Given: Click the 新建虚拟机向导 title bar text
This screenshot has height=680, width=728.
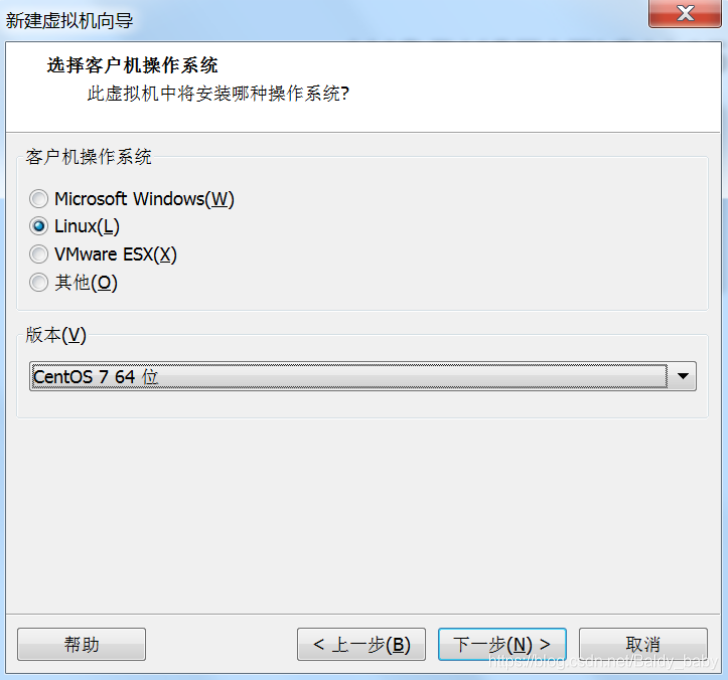Looking at the screenshot, I should (x=69, y=21).
